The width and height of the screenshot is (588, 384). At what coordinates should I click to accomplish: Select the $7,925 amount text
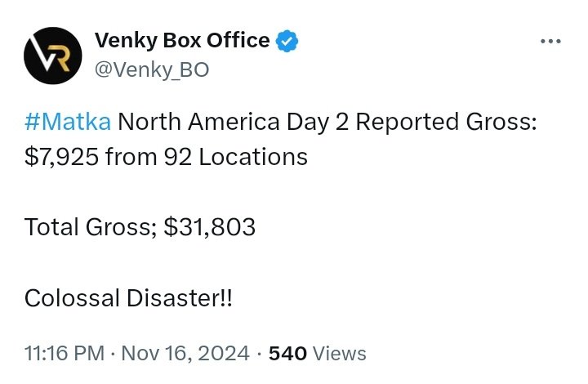(61, 157)
